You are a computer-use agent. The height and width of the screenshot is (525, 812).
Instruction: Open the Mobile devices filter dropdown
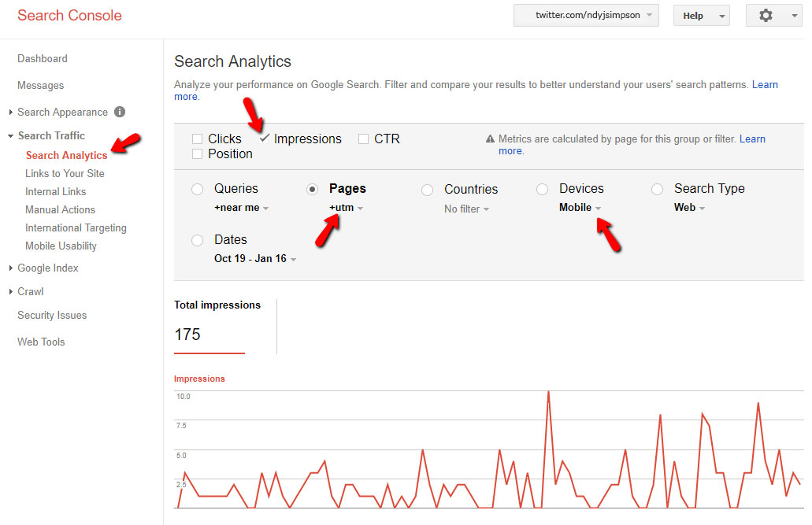coord(580,208)
